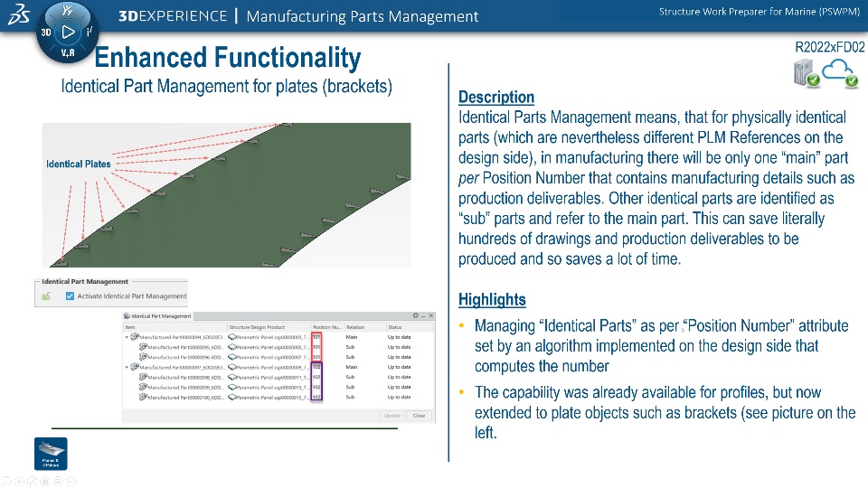Uncheck Activate Identical Part Management checkbox
The height and width of the screenshot is (488, 868).
(70, 296)
